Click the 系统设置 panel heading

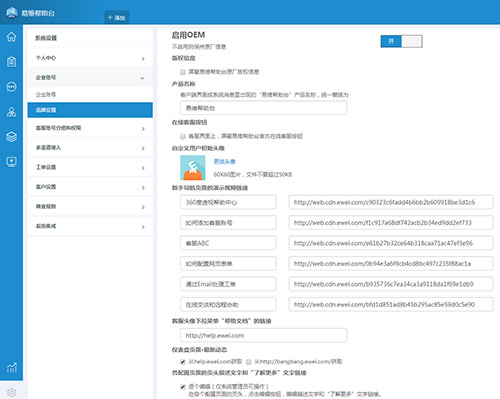coord(46,38)
